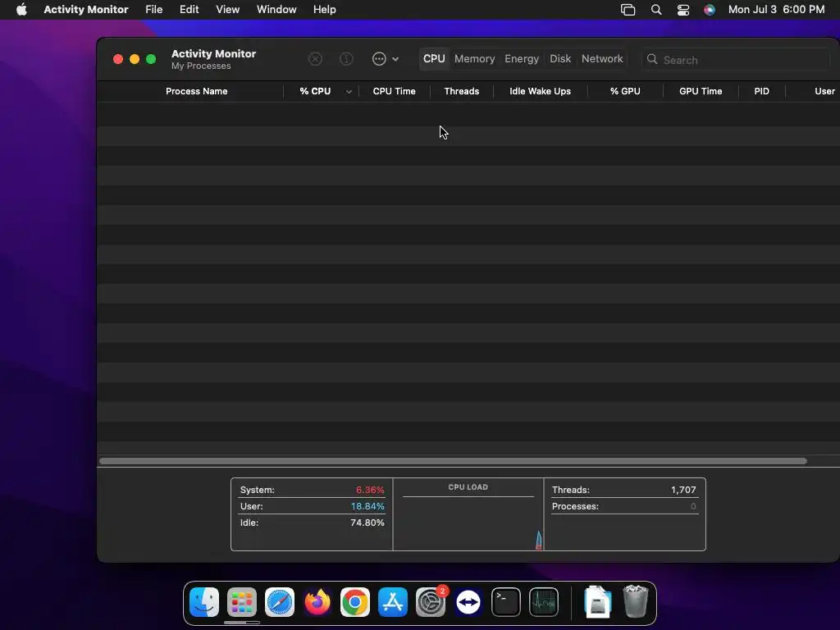The height and width of the screenshot is (630, 840).
Task: Click the Inspect process info icon
Action: coord(347,59)
